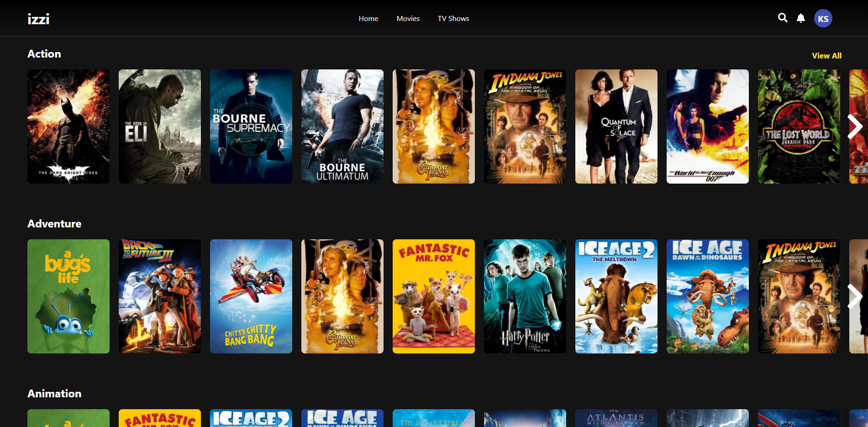Image resolution: width=868 pixels, height=427 pixels.
Task: Open Cutthroat Island in the Adventure row
Action: [342, 296]
